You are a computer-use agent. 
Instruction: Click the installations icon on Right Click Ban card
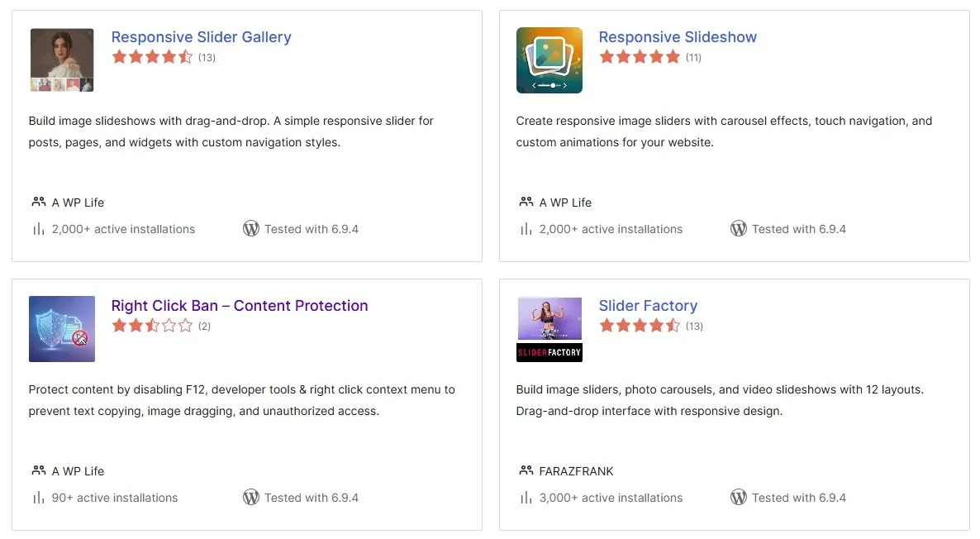[37, 498]
